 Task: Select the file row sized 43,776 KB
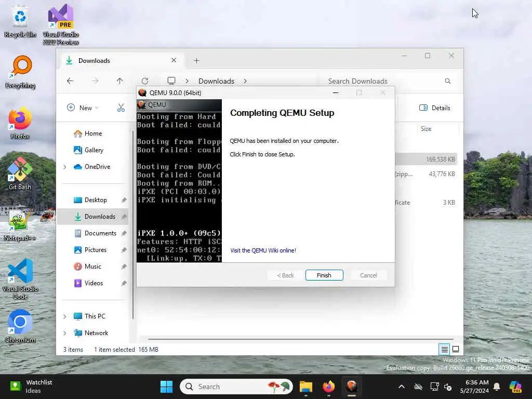[426, 174]
